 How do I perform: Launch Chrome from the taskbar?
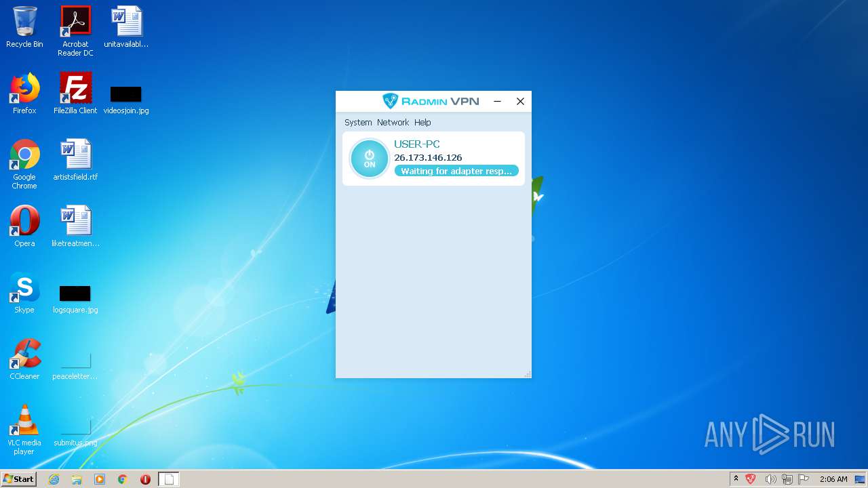(123, 479)
